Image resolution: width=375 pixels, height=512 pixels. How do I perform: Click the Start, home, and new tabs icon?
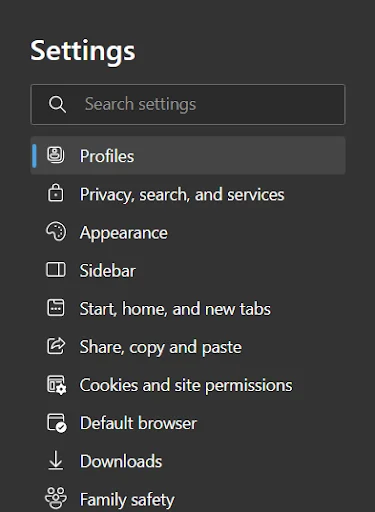point(56,308)
